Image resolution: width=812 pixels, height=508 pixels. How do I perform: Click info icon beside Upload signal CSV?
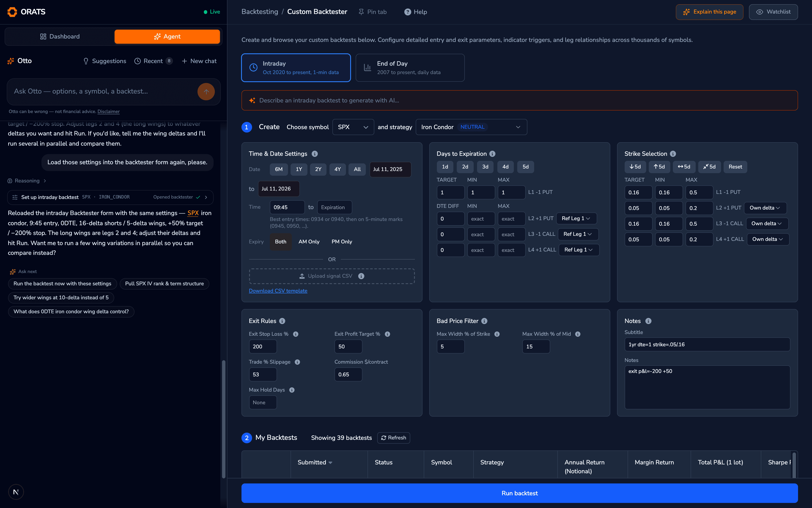pyautogui.click(x=361, y=276)
